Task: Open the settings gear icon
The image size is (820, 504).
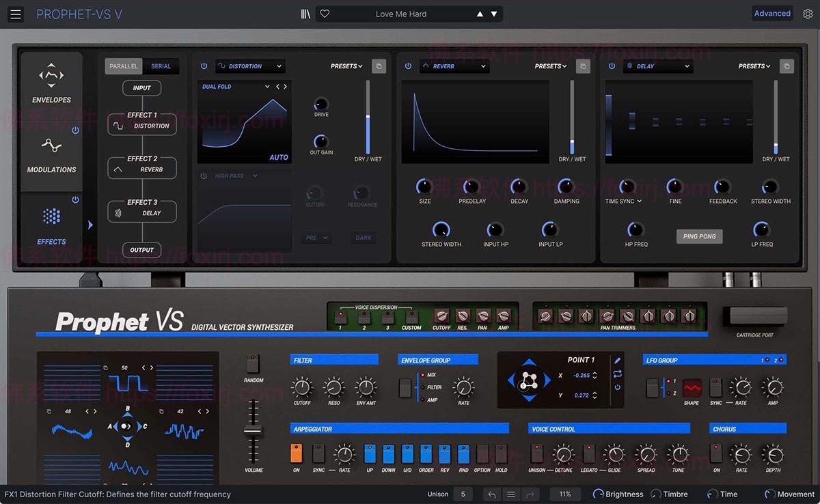Action: (808, 13)
